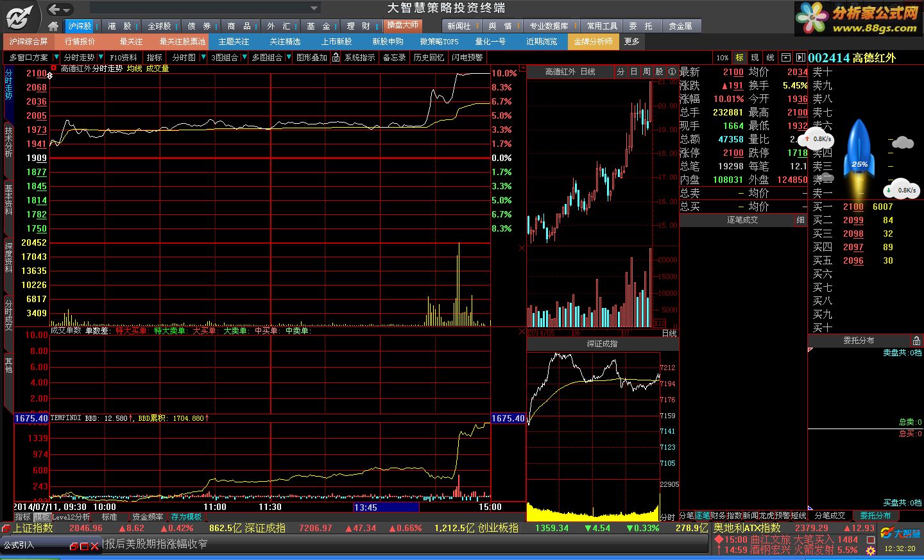Open the 操盘大师 tab
924x560 pixels.
[x=402, y=25]
